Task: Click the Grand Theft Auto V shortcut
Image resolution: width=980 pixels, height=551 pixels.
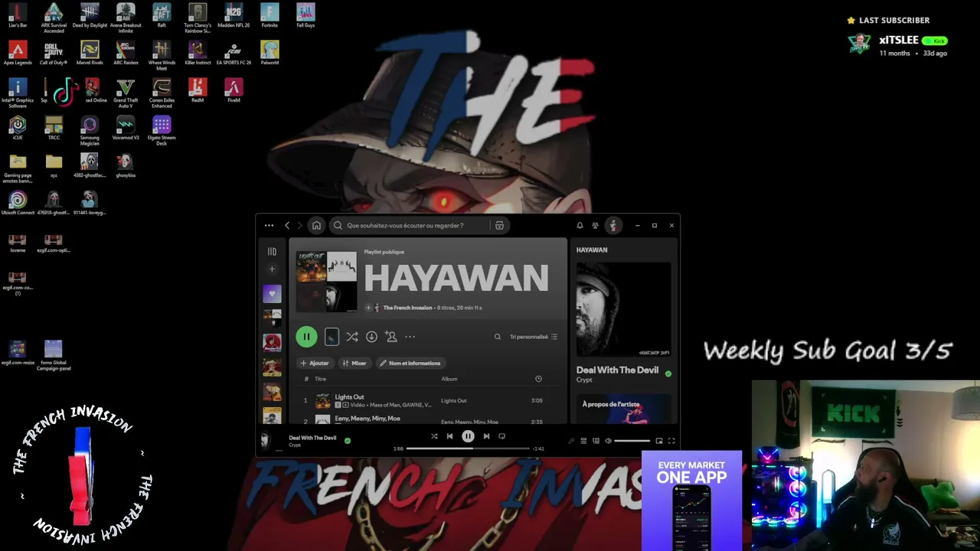Action: pos(126,93)
